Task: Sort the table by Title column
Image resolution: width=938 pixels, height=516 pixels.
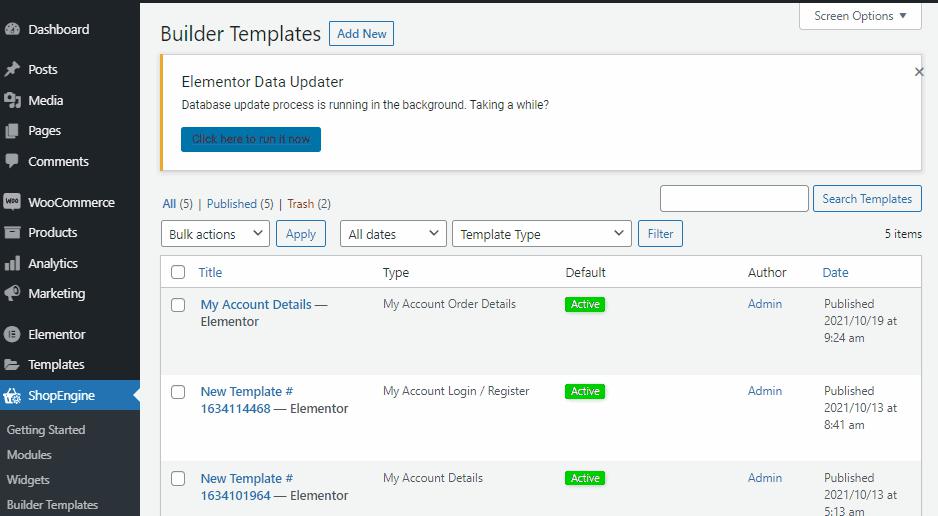Action: (210, 273)
